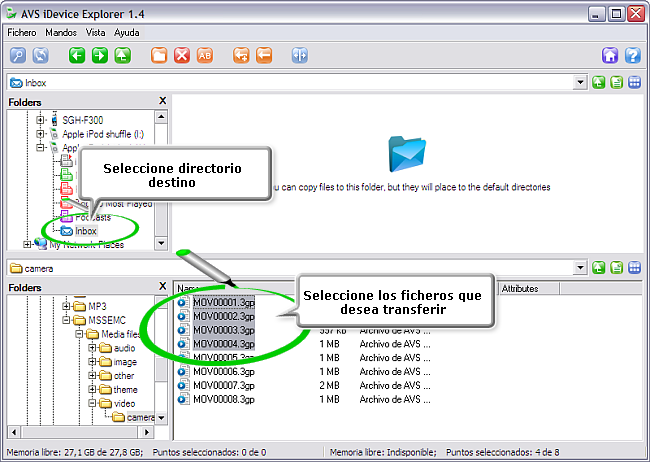Expand the image folder node
Image resolution: width=650 pixels, height=462 pixels.
click(x=92, y=362)
